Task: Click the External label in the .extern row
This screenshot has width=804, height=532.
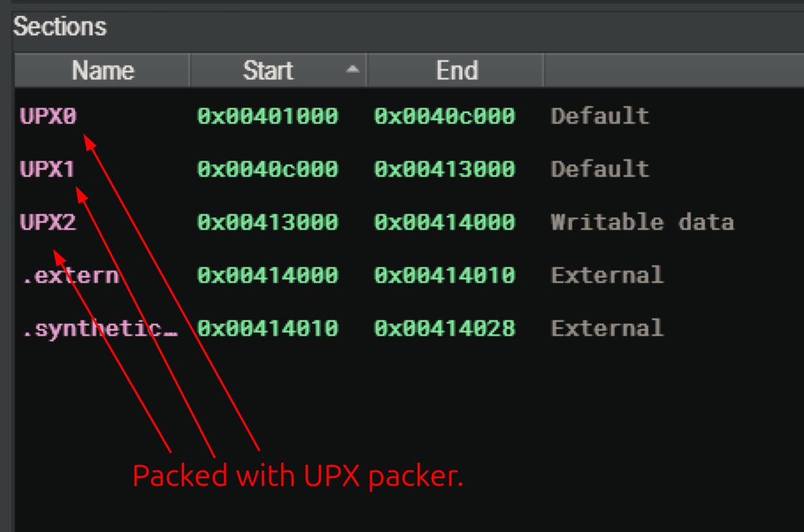Action: (x=607, y=275)
